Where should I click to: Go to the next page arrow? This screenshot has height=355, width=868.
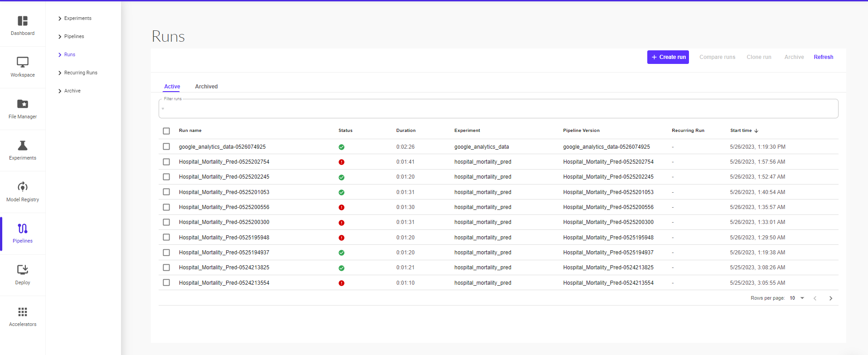831,298
